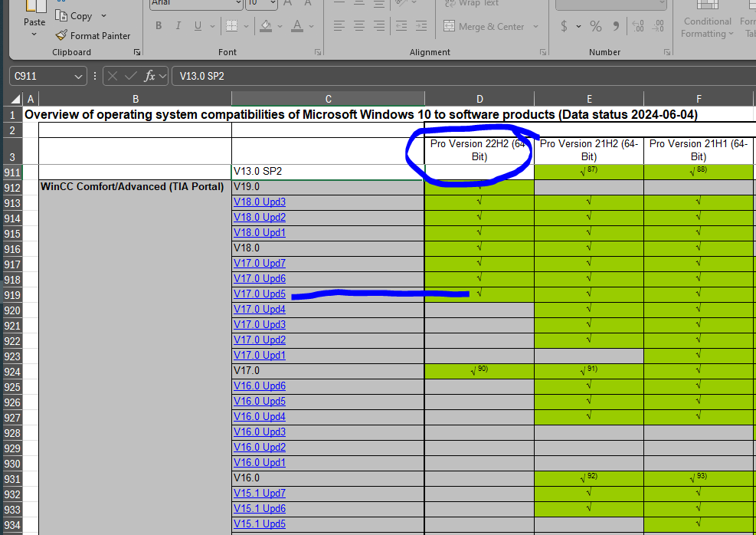
Task: Select cell V13.0 SP2 in row 911
Action: point(328,172)
